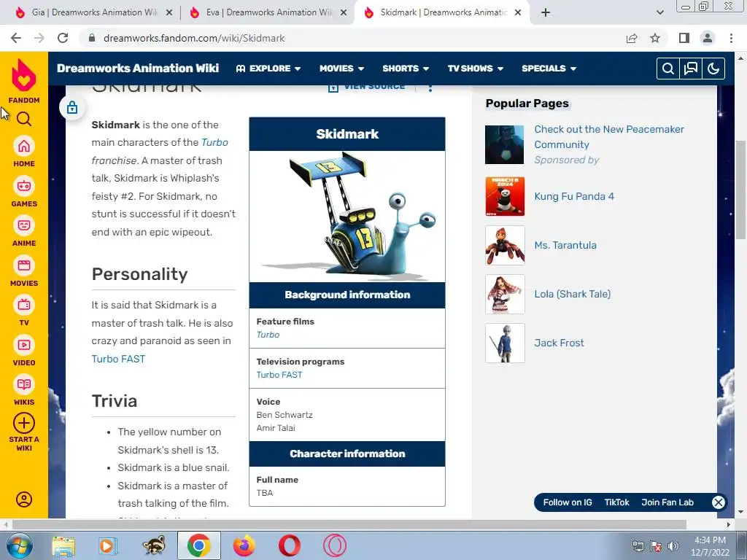Expand the TV Shows dropdown
Viewport: 747px width, 560px height.
pos(476,69)
